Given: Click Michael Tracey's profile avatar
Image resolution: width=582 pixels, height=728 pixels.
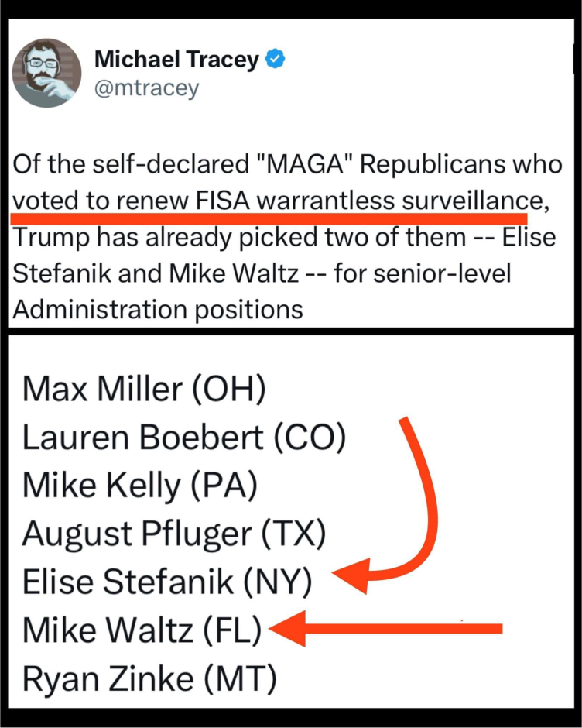Looking at the screenshot, I should (47, 73).
